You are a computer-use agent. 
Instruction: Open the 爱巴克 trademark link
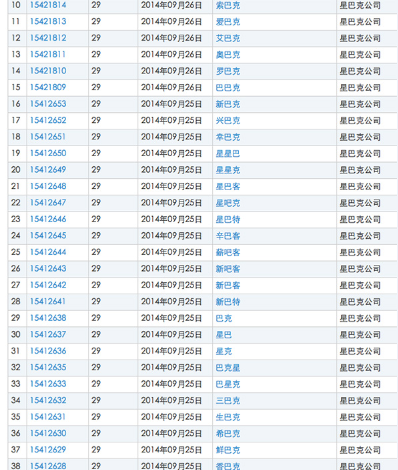(228, 22)
